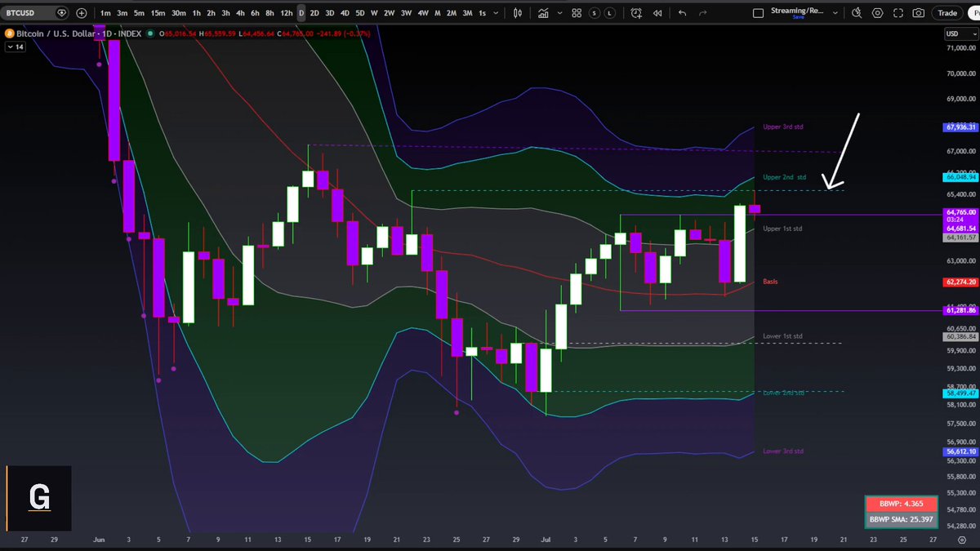Image resolution: width=980 pixels, height=551 pixels.
Task: Select the 2D timeframe
Action: (x=314, y=13)
